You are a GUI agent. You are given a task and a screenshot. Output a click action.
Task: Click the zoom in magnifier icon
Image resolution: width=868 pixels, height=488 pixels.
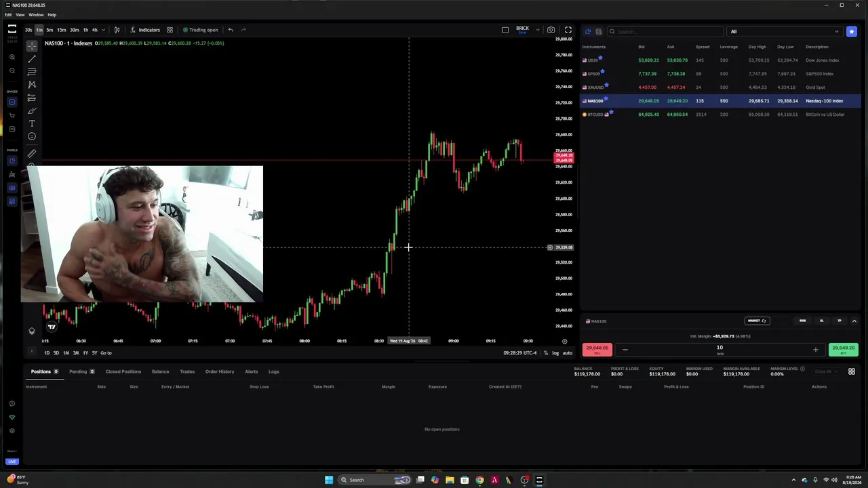click(x=12, y=58)
